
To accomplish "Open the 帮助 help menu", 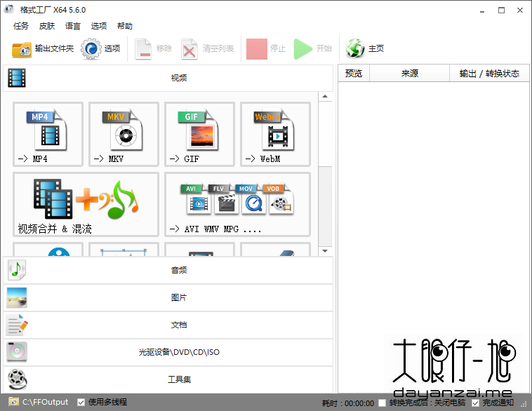I will (124, 26).
